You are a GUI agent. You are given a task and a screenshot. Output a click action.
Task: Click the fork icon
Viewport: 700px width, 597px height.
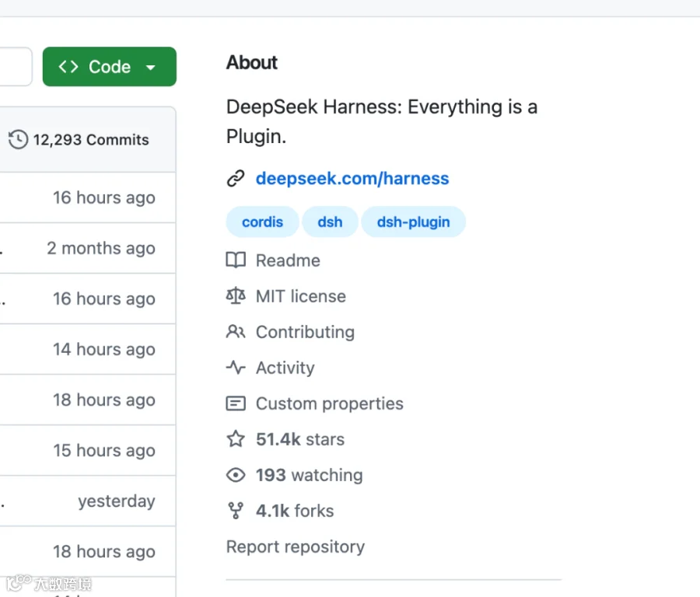click(x=236, y=511)
